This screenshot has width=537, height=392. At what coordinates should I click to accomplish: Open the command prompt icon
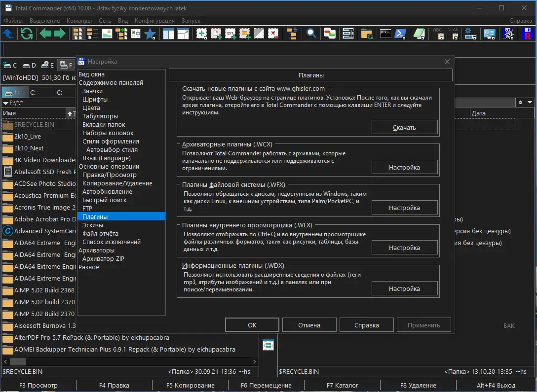pyautogui.click(x=385, y=34)
